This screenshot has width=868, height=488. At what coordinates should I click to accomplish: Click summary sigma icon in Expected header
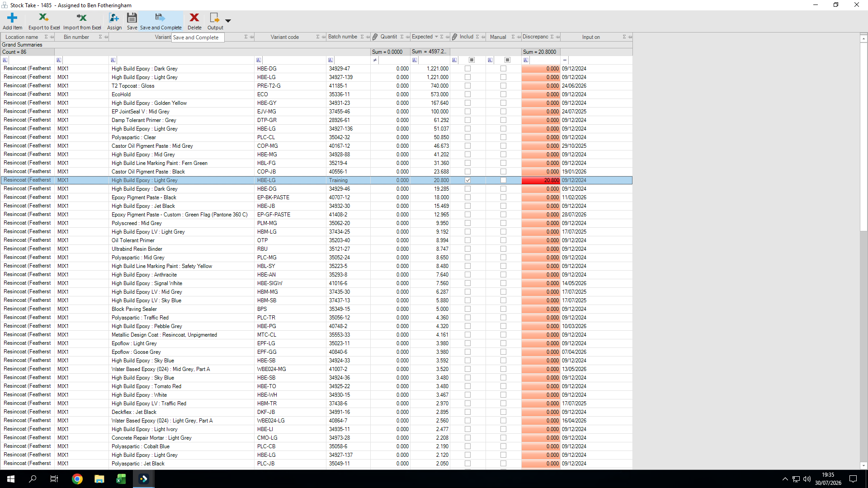[x=442, y=37]
